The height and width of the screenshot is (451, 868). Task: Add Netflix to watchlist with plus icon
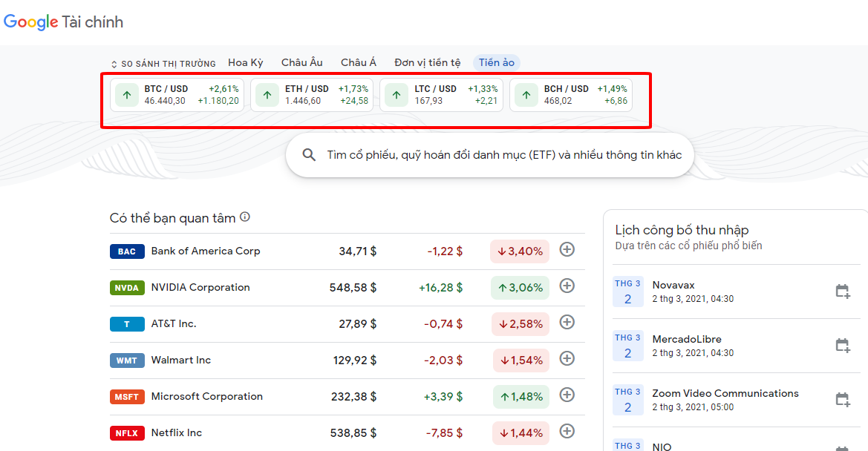click(567, 431)
